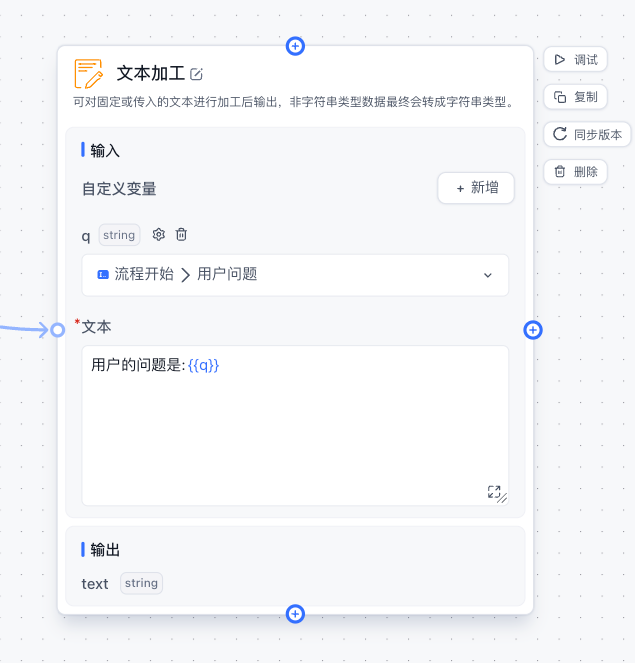Click the left input connection port
This screenshot has height=663, width=635.
[x=57, y=330]
